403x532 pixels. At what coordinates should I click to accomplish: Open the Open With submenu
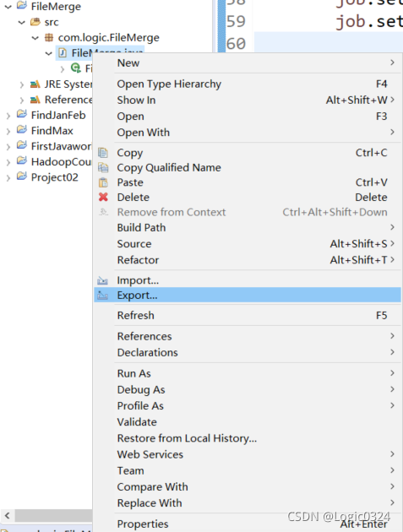[248, 133]
